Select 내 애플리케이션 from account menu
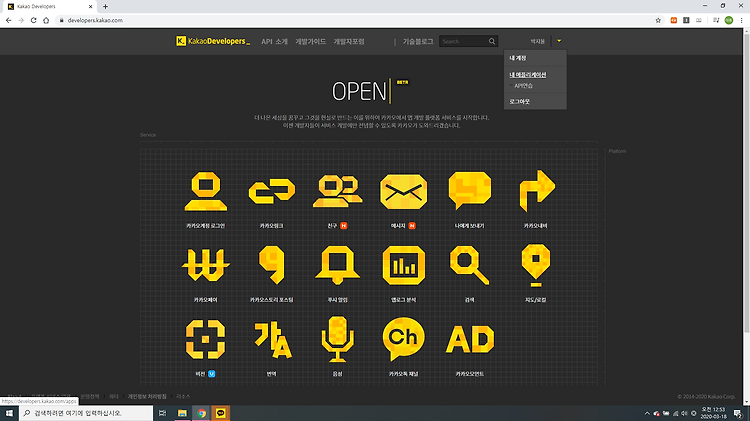 528,75
